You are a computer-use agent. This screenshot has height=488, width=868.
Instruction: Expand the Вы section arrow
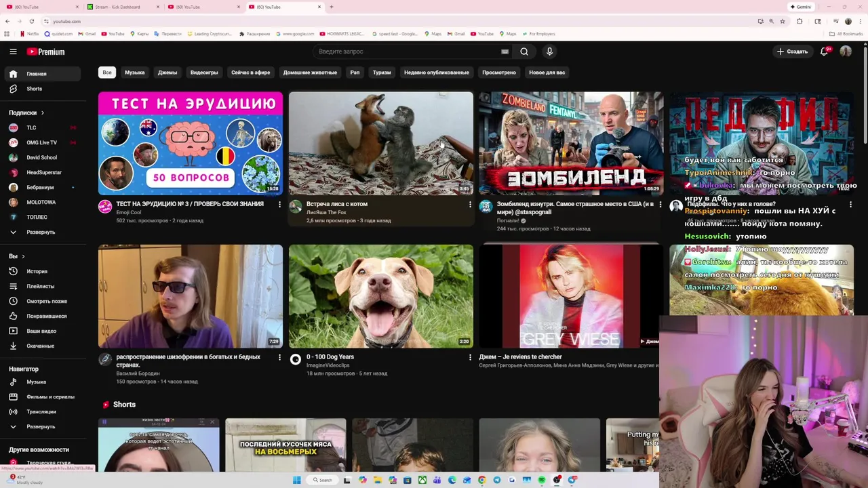(x=23, y=256)
